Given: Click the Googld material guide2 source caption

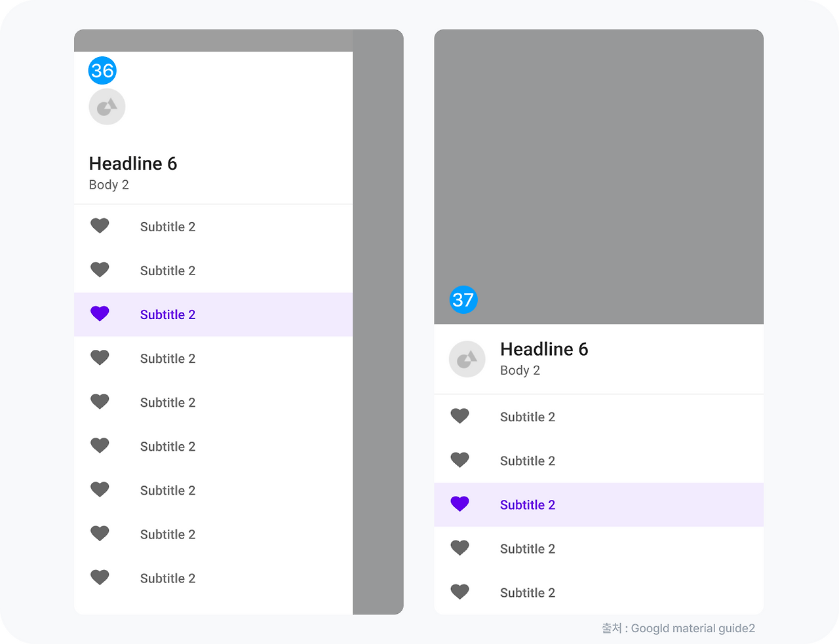Looking at the screenshot, I should [x=678, y=628].
